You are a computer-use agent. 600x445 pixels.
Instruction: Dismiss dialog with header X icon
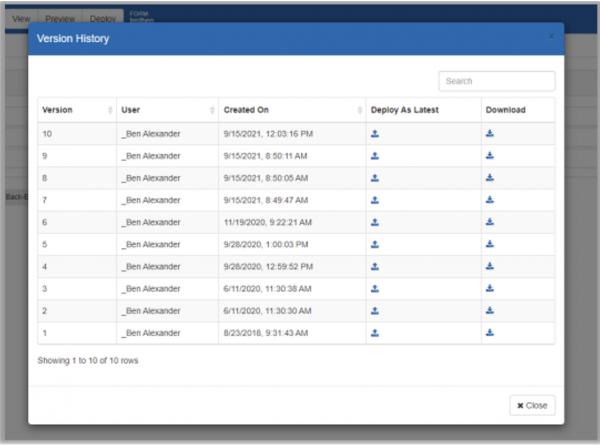(x=551, y=37)
